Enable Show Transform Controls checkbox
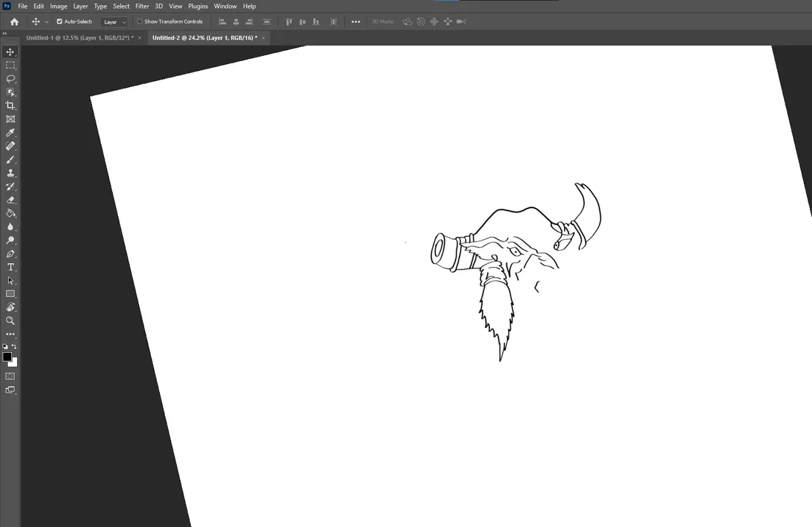This screenshot has height=527, width=812. tap(140, 22)
